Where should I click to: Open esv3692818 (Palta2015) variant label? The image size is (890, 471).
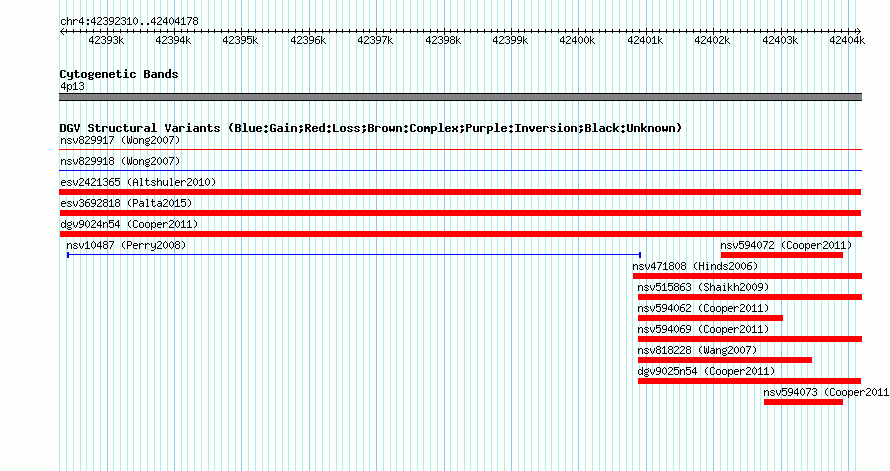(126, 203)
